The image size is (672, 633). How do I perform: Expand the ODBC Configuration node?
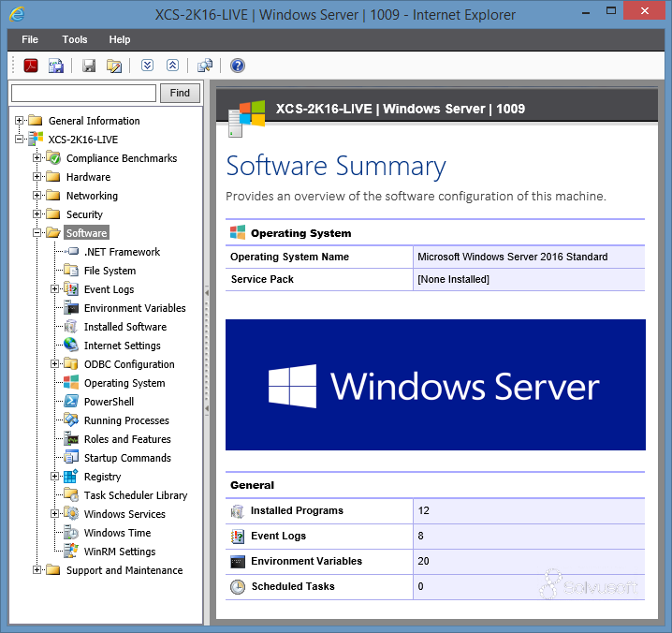(54, 363)
